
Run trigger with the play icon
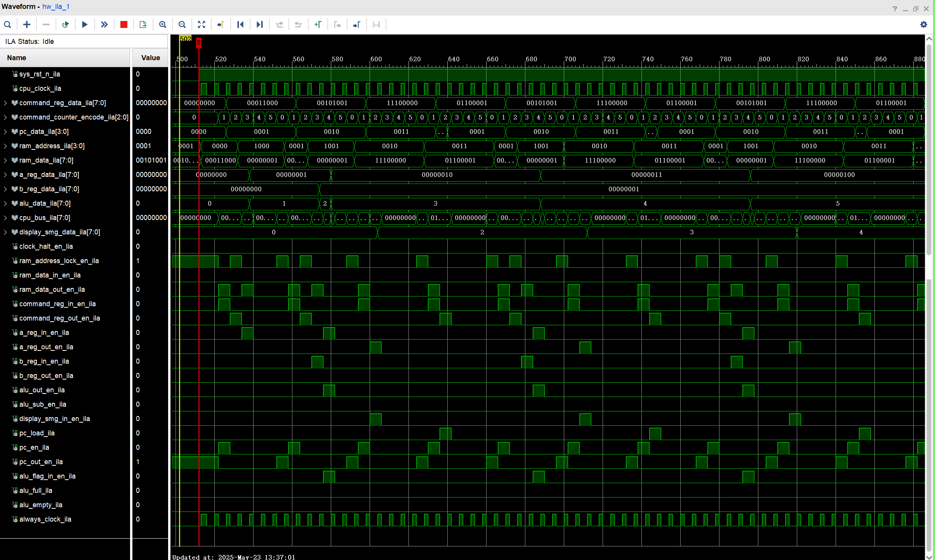coord(85,24)
